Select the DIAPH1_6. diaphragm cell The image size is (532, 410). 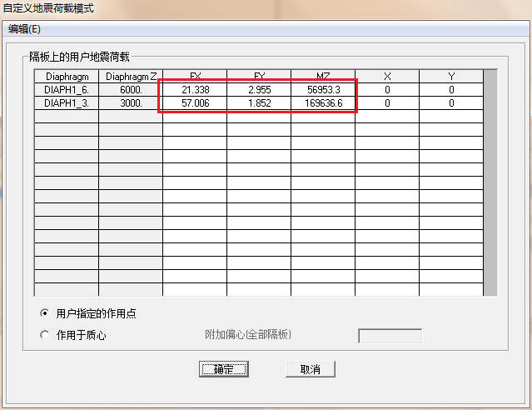coord(67,90)
